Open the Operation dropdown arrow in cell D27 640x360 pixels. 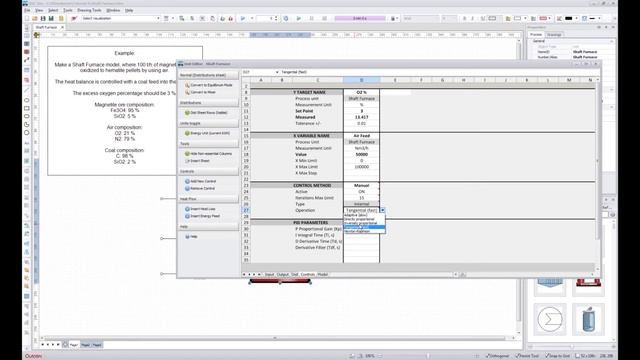[382, 210]
